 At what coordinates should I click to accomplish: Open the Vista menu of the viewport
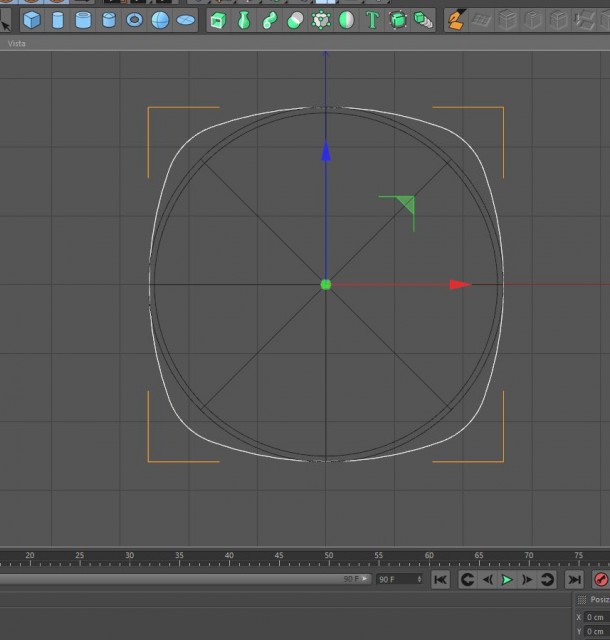click(16, 43)
